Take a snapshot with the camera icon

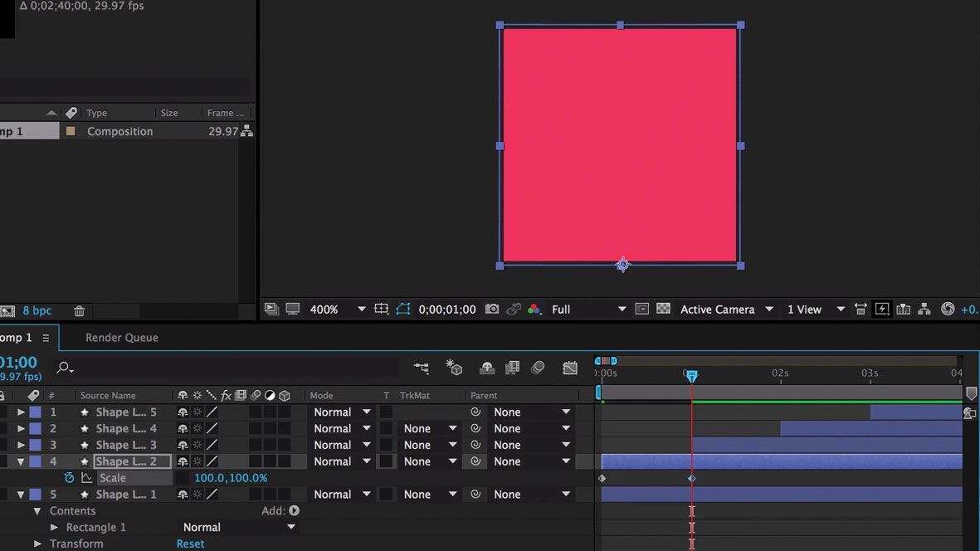coord(491,309)
